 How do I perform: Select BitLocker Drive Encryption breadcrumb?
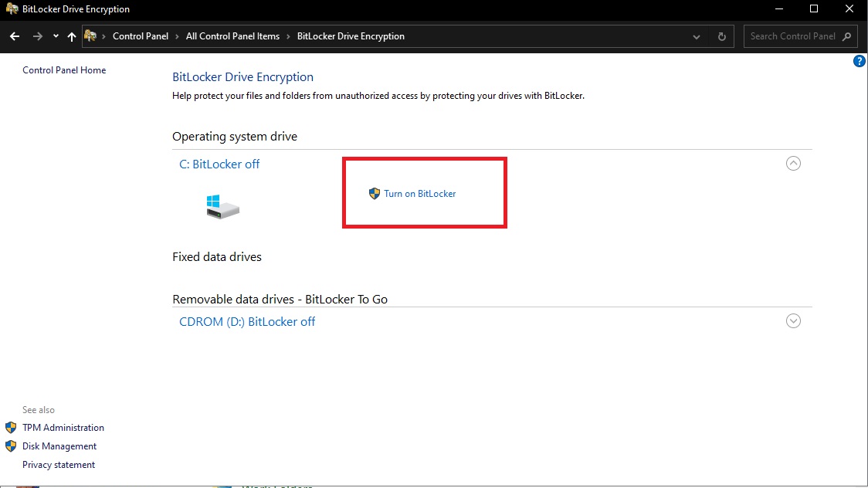[351, 36]
